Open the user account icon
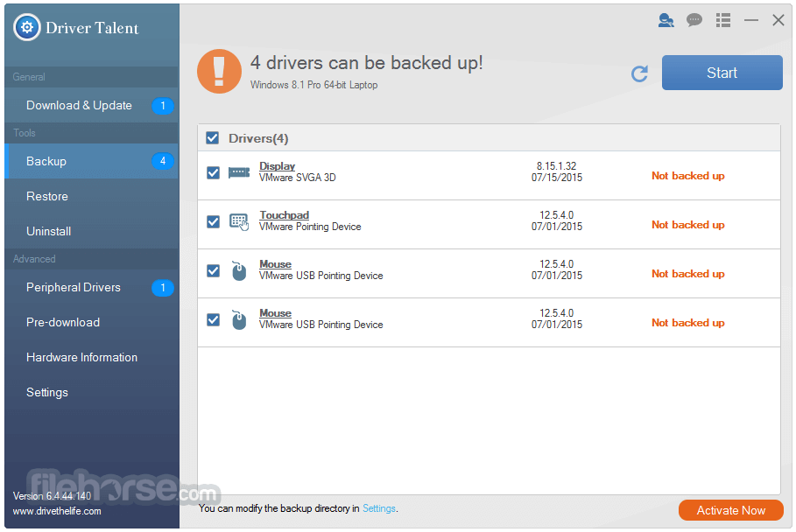796x532 pixels. click(666, 20)
